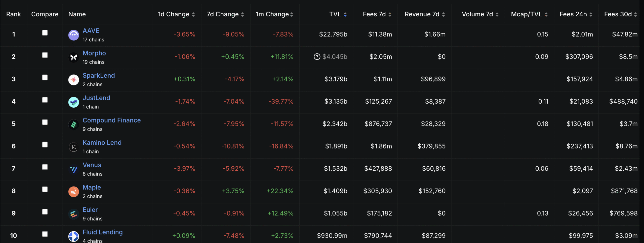The image size is (644, 243).
Task: Open the Compound Finance protocol link
Action: (112, 120)
